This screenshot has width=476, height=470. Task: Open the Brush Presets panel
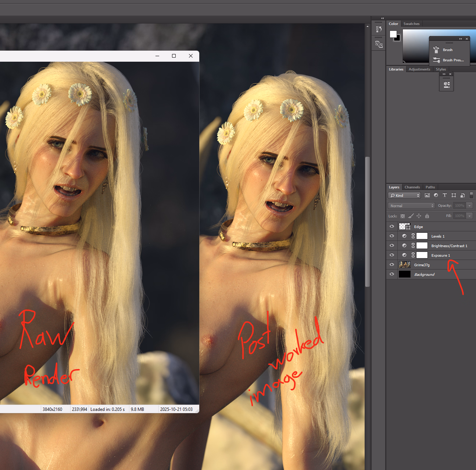coord(449,60)
